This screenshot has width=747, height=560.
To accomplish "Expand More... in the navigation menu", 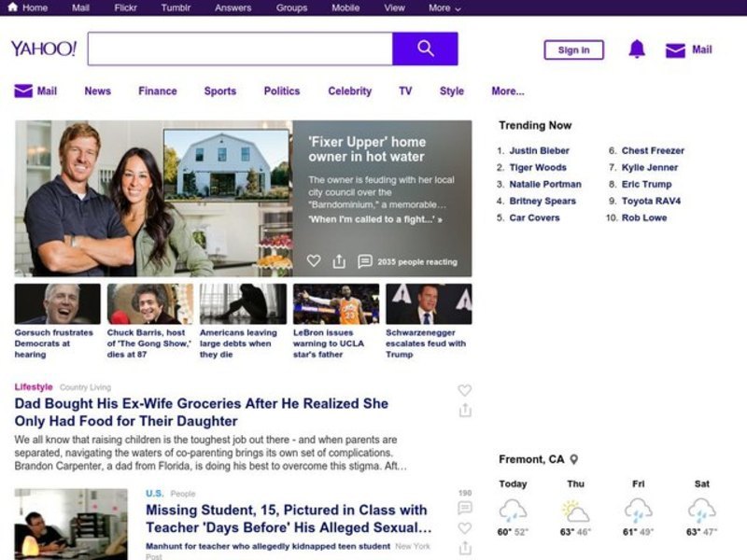I will tap(507, 91).
